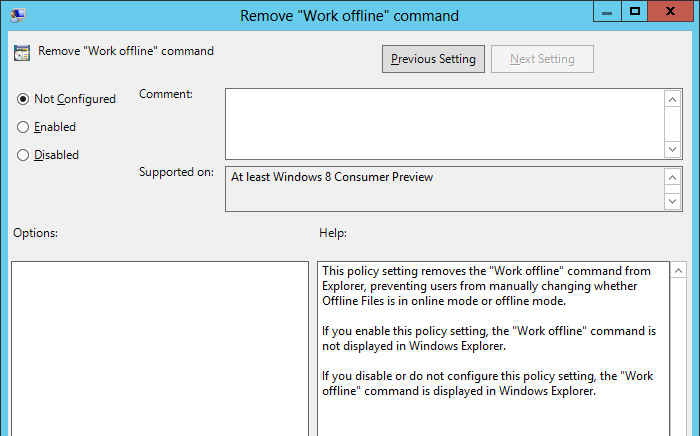Click the Next Setting button

tap(542, 59)
